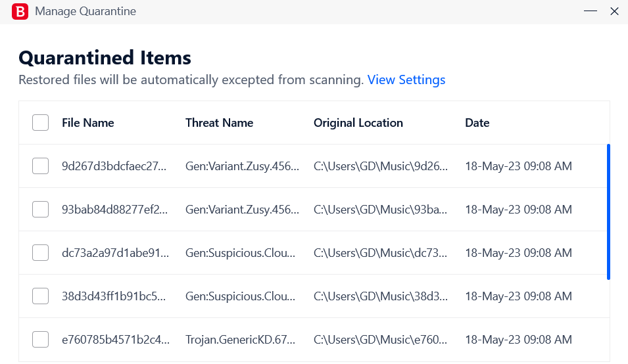Select the checkbox for 38d3d43ff1b91bc5 file
Viewport: 628px width, 364px height.
tap(41, 296)
